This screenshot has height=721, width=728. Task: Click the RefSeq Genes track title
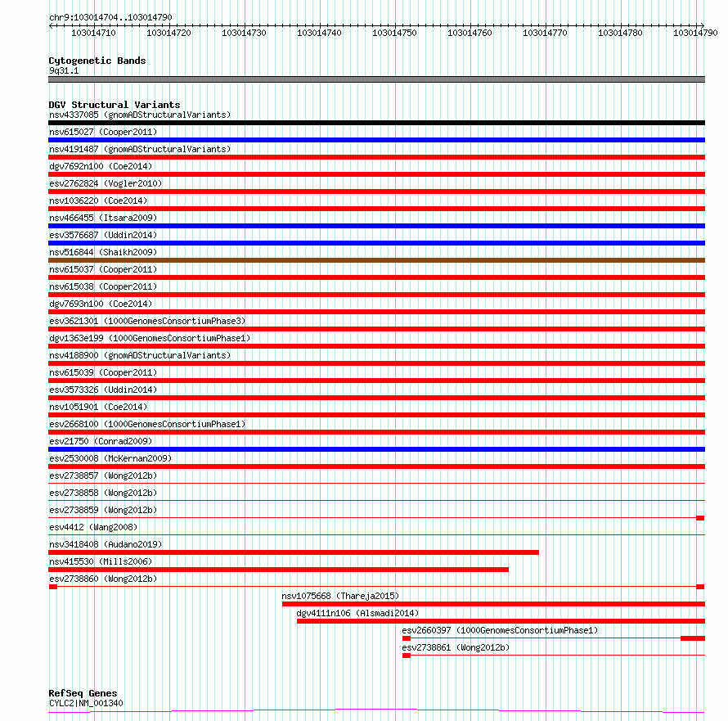(x=83, y=693)
